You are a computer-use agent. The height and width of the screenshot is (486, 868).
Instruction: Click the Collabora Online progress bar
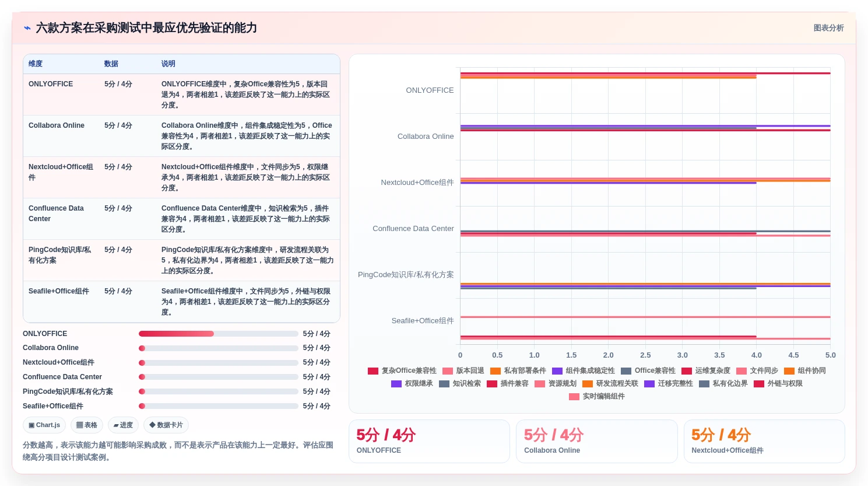click(x=219, y=348)
